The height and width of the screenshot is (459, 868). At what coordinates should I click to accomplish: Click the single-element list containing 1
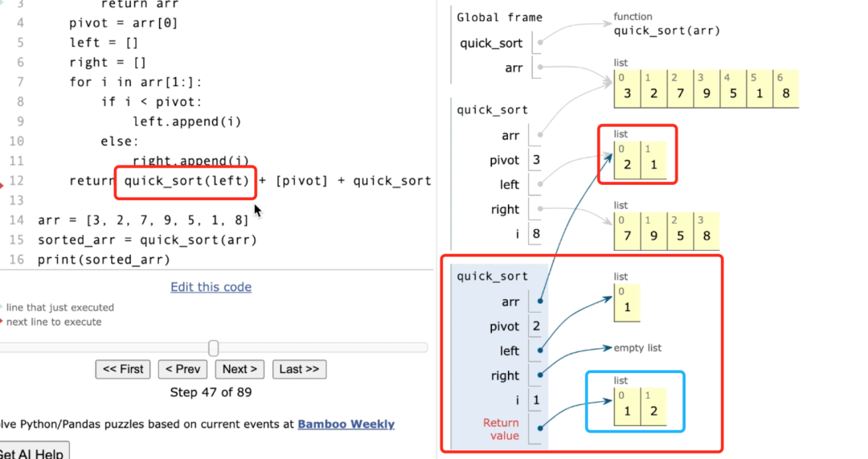627,302
